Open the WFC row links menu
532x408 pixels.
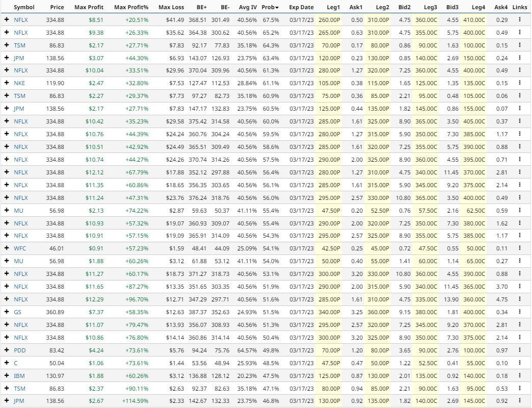click(x=519, y=248)
